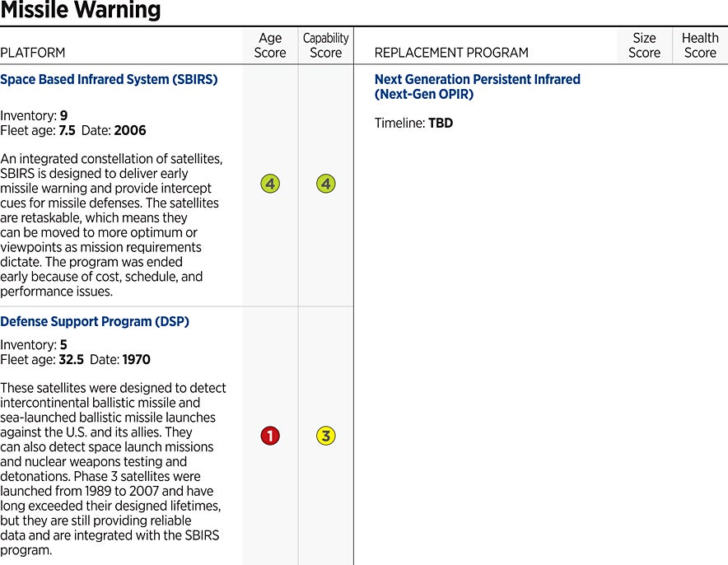This screenshot has height=565, width=728.
Task: Click the SBIRS Capability Score green circle
Action: [326, 184]
